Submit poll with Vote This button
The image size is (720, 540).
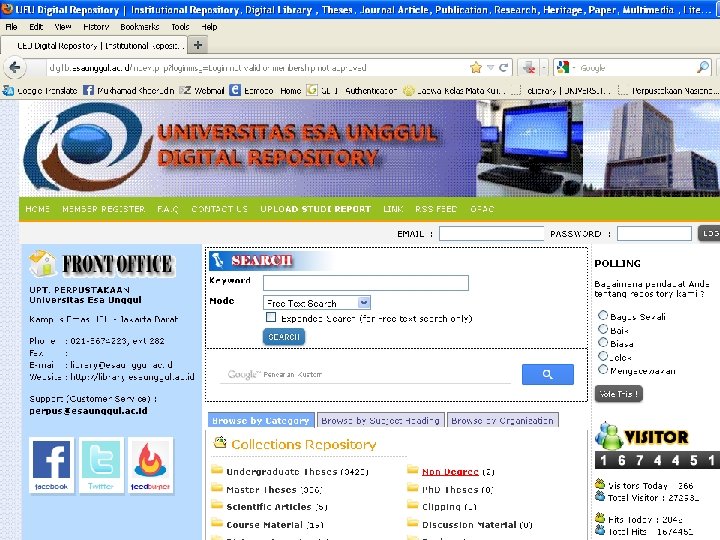tap(619, 394)
